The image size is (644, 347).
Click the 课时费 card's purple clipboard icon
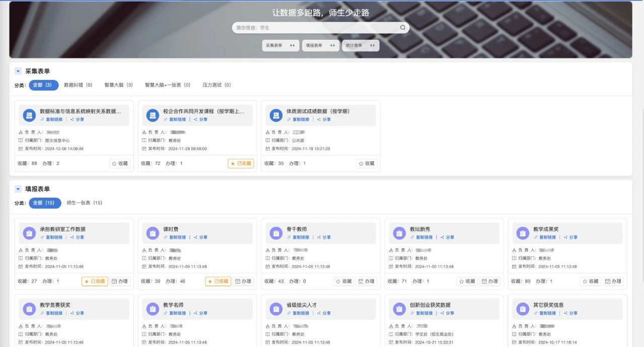(152, 233)
